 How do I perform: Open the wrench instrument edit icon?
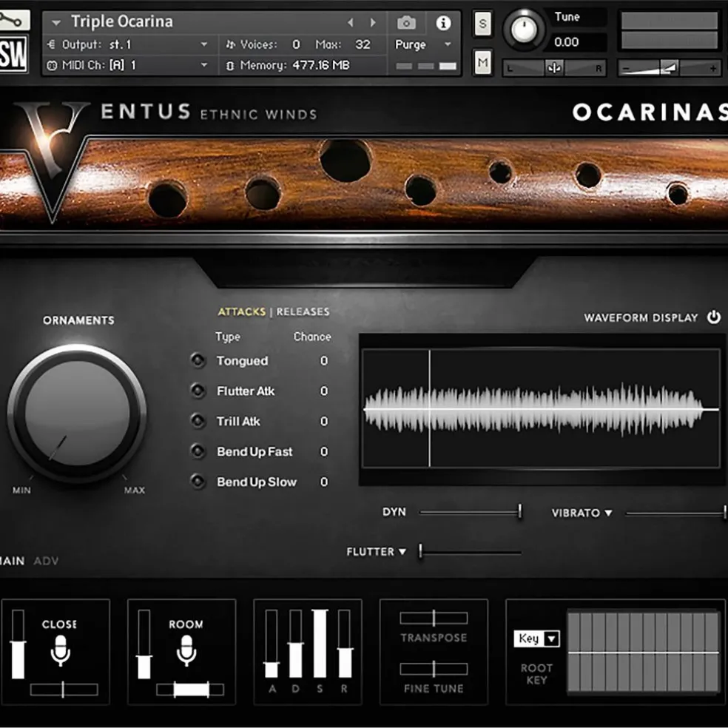click(x=14, y=21)
